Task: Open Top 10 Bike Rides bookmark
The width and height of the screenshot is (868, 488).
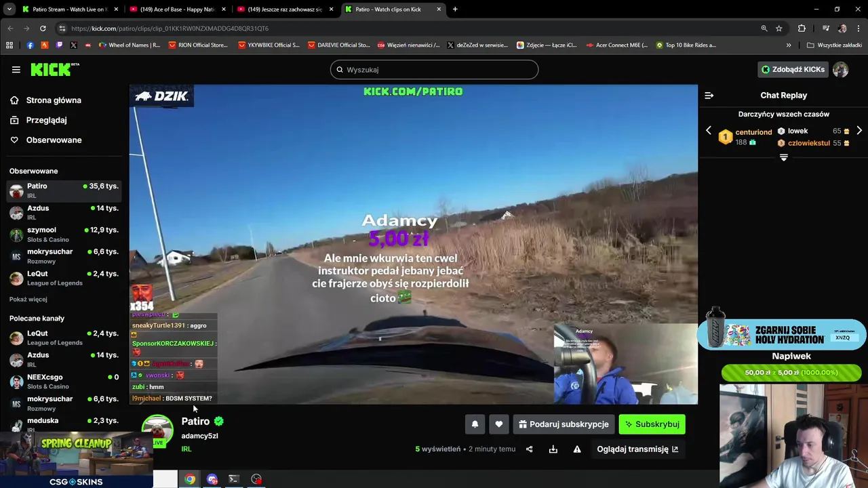Action: [x=686, y=45]
